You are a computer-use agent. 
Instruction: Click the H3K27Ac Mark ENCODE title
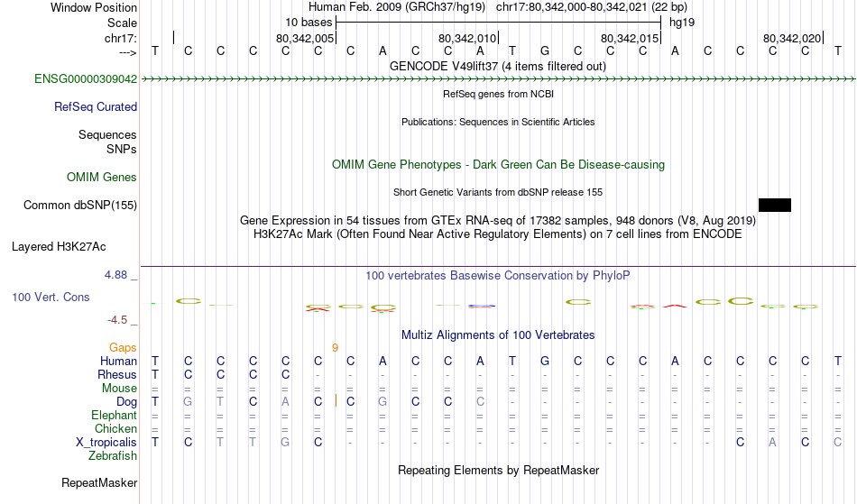(498, 234)
